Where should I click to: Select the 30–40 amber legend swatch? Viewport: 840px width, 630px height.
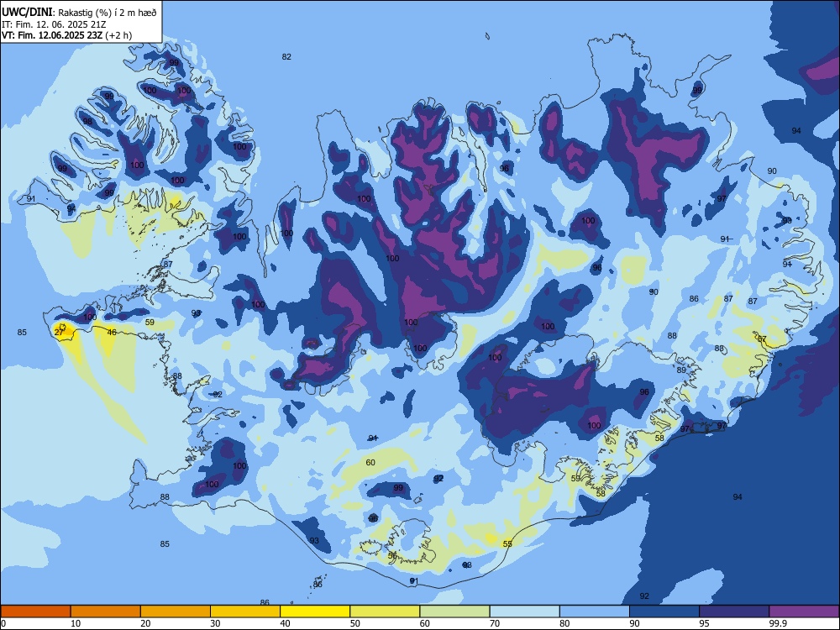pyautogui.click(x=245, y=612)
